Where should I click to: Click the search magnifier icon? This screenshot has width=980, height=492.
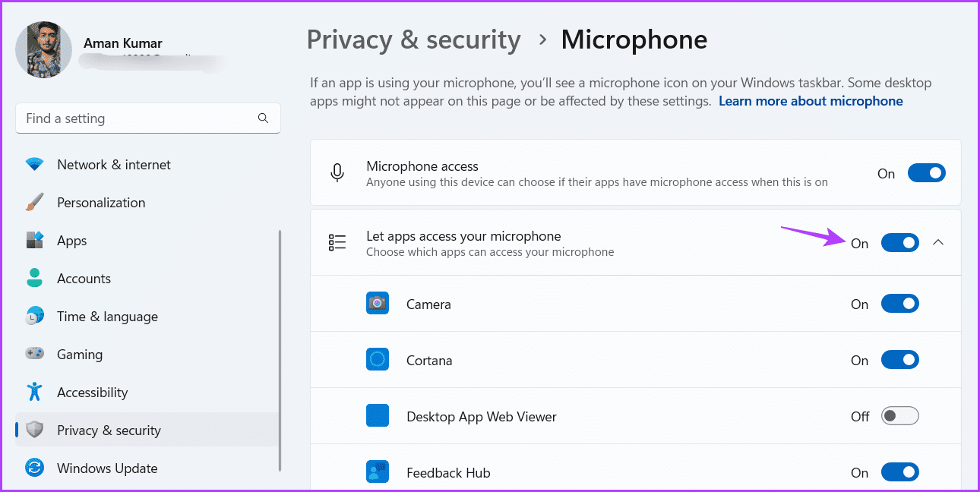[263, 118]
